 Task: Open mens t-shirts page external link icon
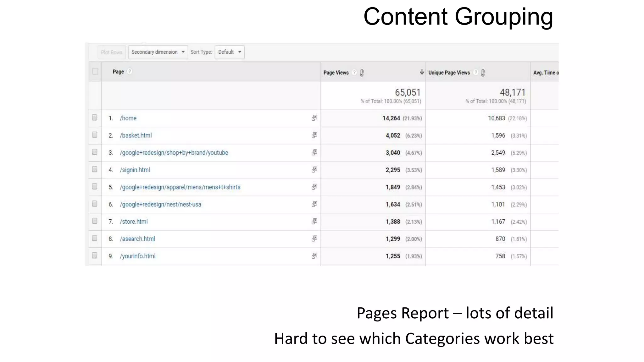314,187
